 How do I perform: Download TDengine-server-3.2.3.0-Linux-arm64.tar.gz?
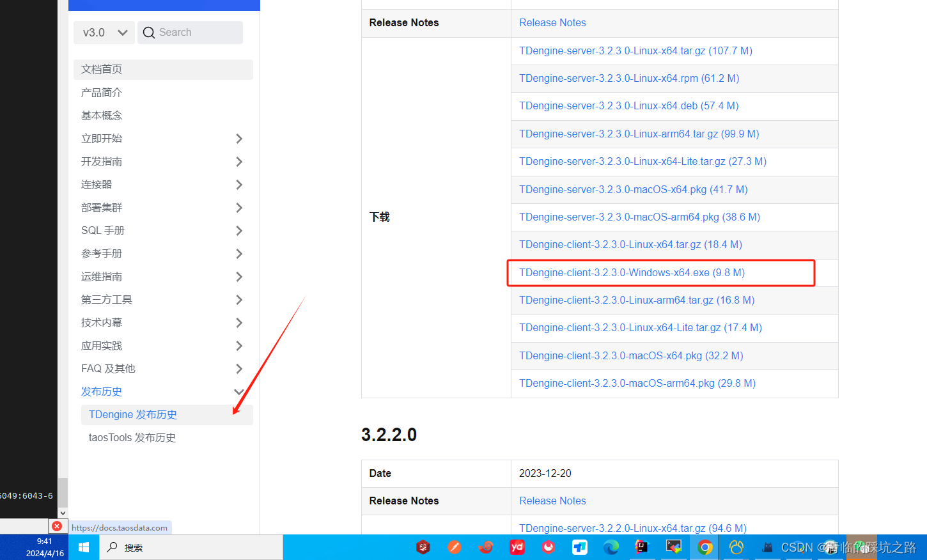click(639, 134)
